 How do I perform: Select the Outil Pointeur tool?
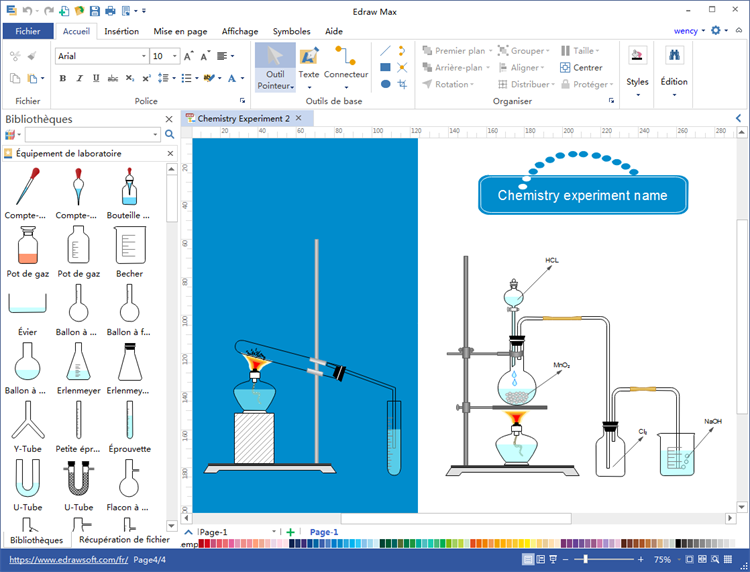point(275,67)
